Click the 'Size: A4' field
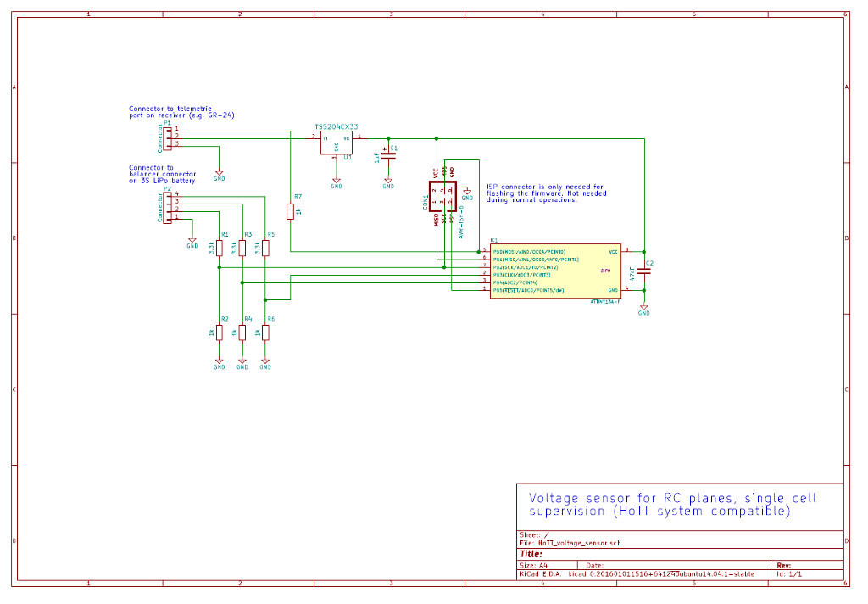 pyautogui.click(x=534, y=566)
